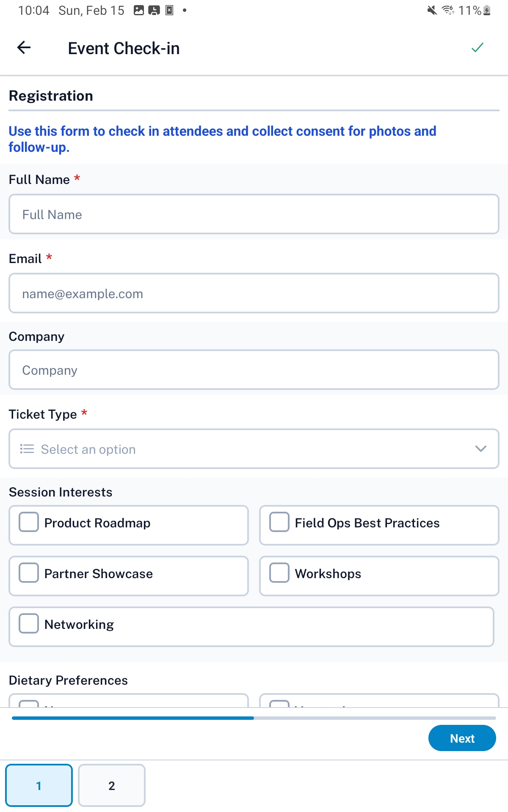Select the page 1 tab
The width and height of the screenshot is (508, 812).
39,785
